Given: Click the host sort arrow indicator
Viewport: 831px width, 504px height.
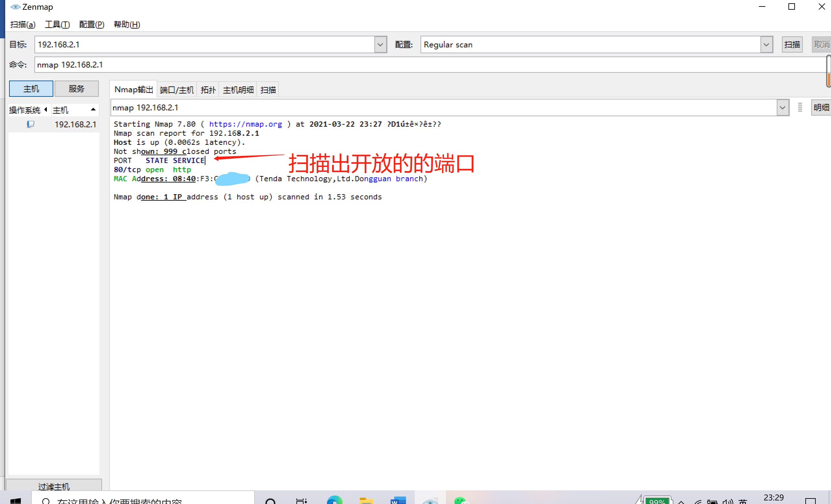Looking at the screenshot, I should click(93, 110).
